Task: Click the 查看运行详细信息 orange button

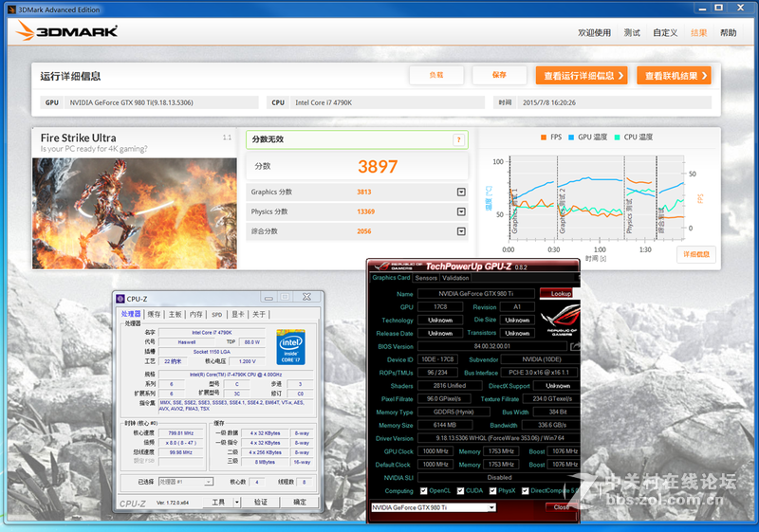Action: click(x=582, y=76)
